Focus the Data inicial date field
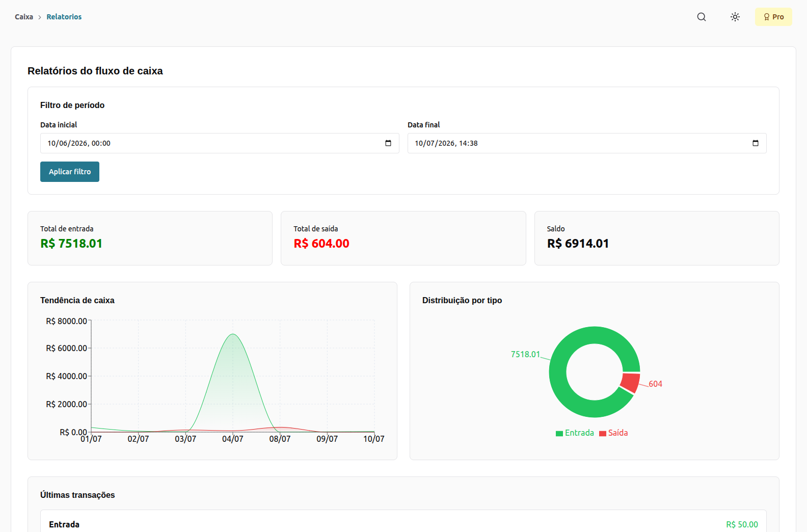 [x=220, y=143]
